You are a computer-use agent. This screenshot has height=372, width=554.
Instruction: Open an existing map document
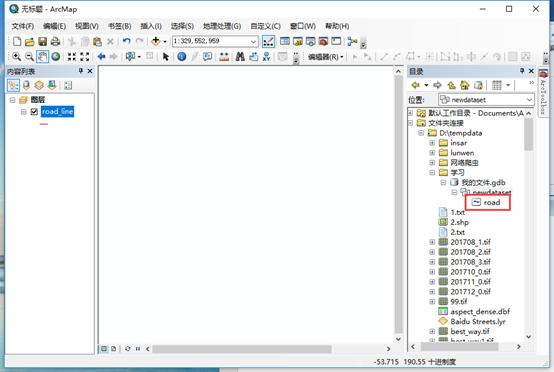pyautogui.click(x=30, y=41)
